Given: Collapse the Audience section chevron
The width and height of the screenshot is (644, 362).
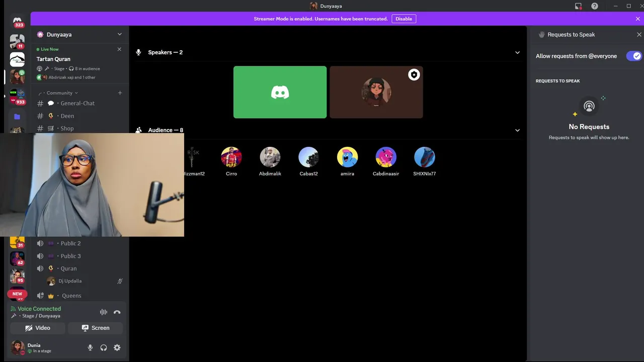Looking at the screenshot, I should click(x=517, y=130).
